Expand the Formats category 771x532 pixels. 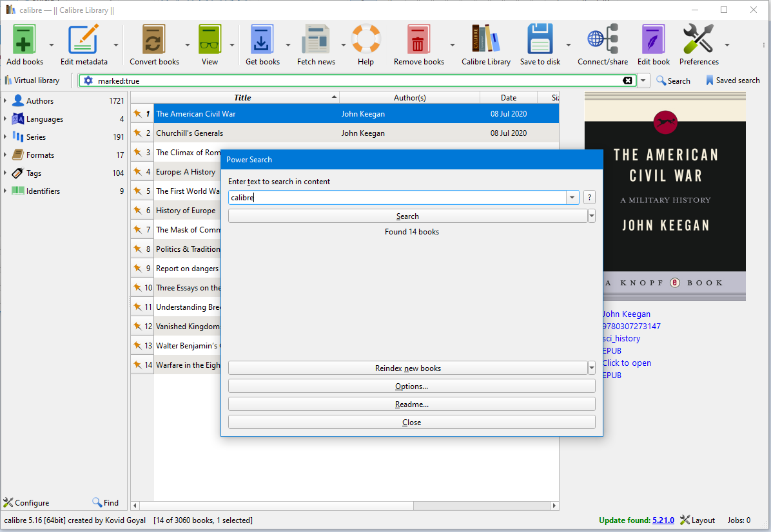point(5,155)
